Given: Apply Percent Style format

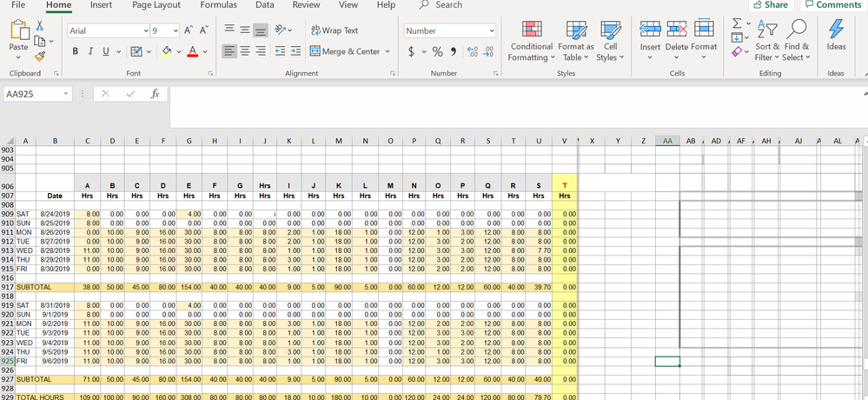Looking at the screenshot, I should coord(437,52).
